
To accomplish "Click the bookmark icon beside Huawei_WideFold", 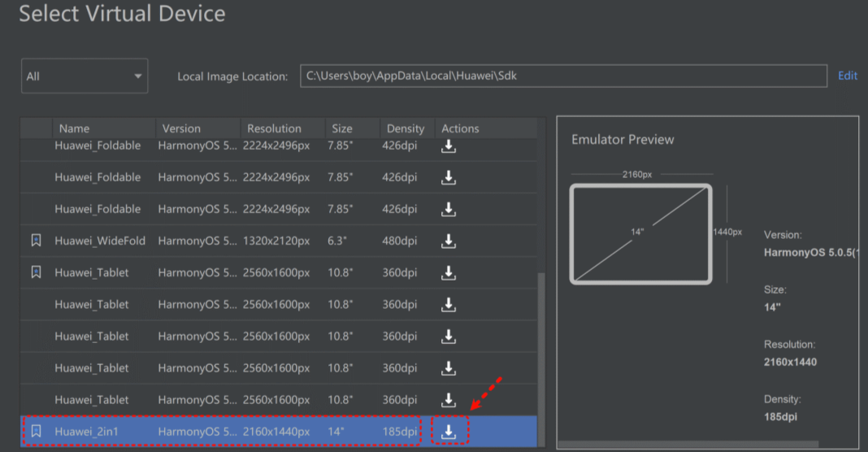I will click(x=36, y=241).
